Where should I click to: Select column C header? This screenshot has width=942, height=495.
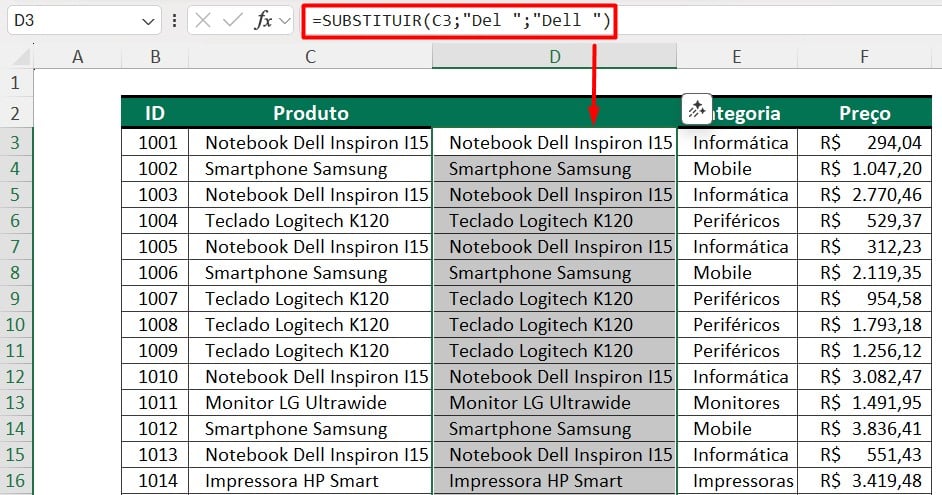(310, 56)
